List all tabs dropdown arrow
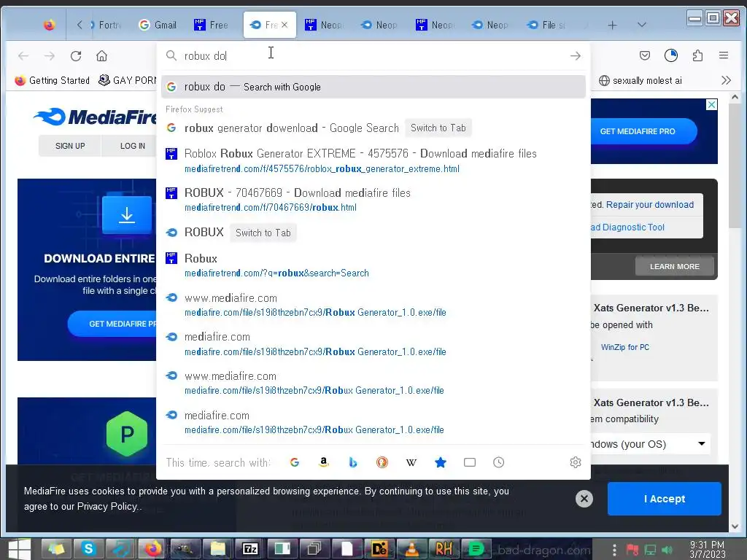This screenshot has height=560, width=747. 642,25
